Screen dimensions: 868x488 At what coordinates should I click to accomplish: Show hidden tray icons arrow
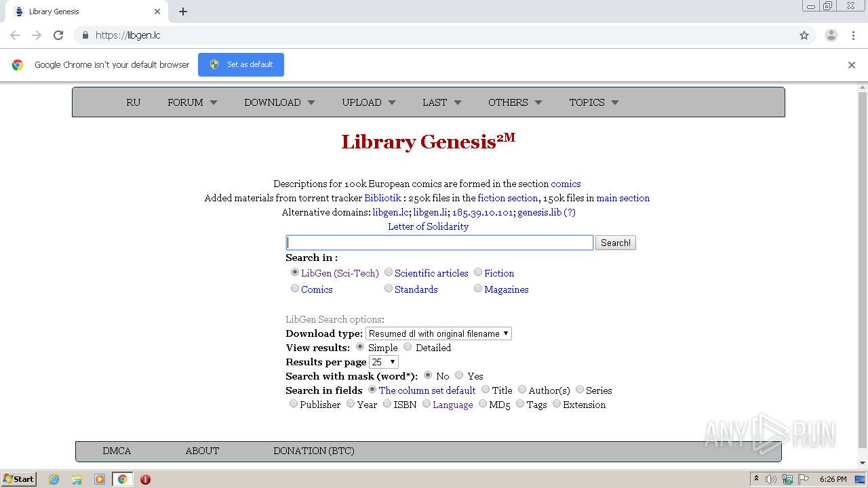[756, 479]
